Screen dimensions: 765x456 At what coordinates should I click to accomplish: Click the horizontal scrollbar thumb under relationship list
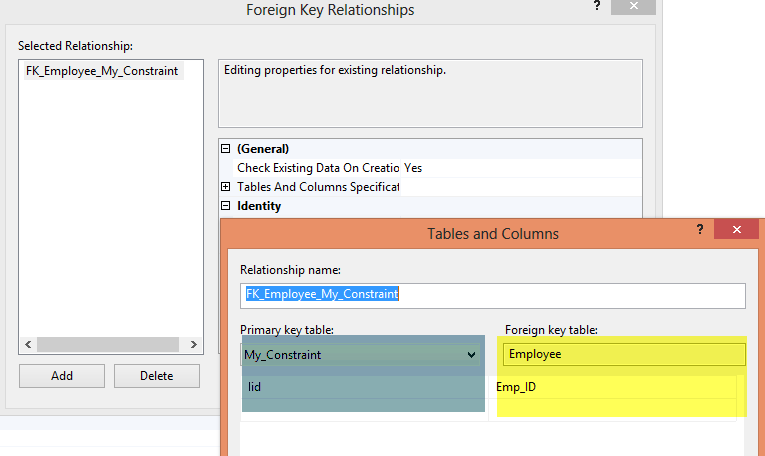[x=106, y=344]
